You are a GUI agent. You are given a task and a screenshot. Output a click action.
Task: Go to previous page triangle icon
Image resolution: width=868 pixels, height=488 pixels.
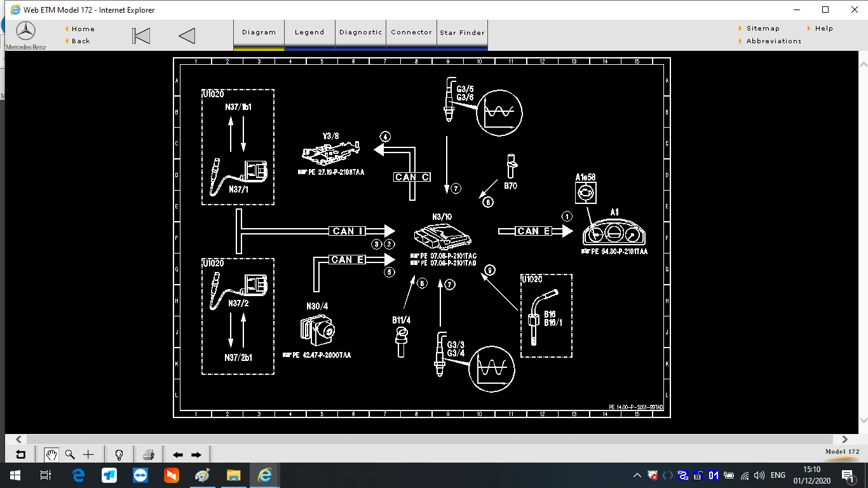click(187, 36)
